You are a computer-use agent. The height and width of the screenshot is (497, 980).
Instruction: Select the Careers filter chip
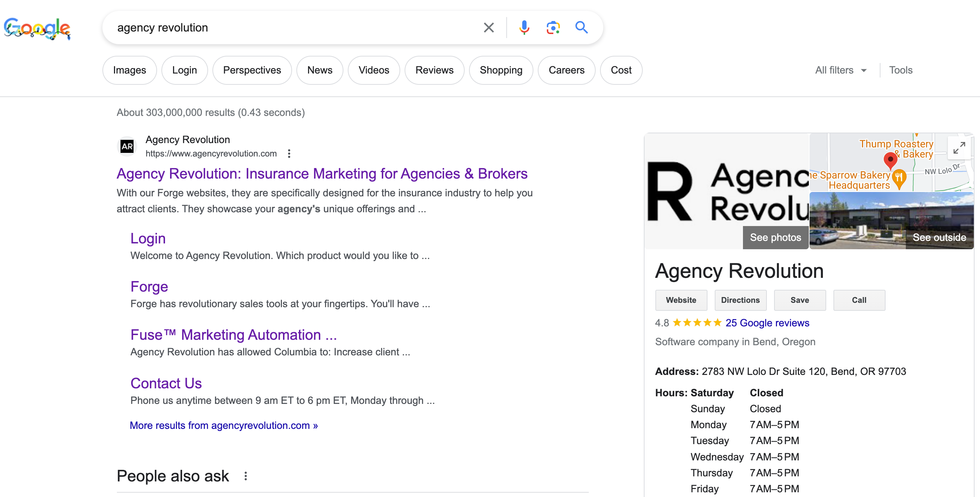click(566, 70)
